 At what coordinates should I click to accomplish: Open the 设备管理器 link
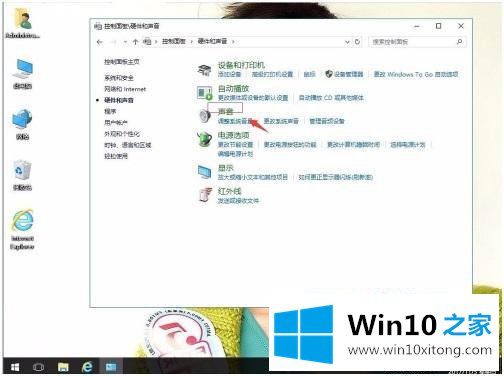(349, 74)
